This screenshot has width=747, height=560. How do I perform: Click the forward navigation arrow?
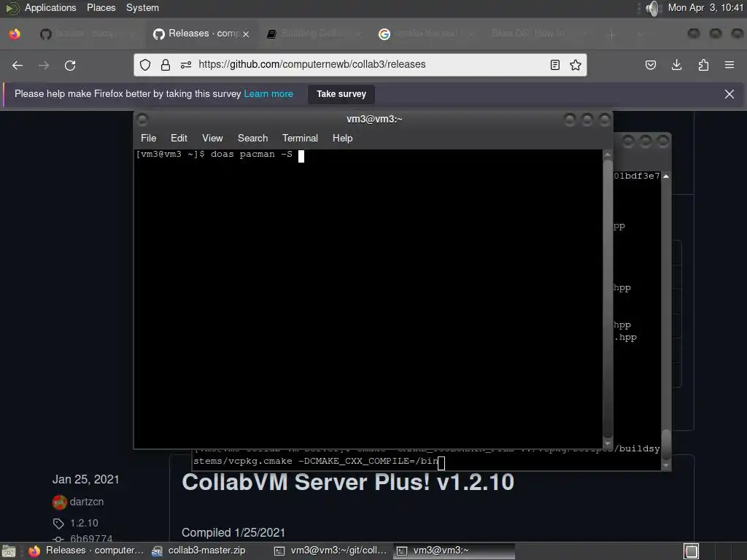pyautogui.click(x=44, y=65)
